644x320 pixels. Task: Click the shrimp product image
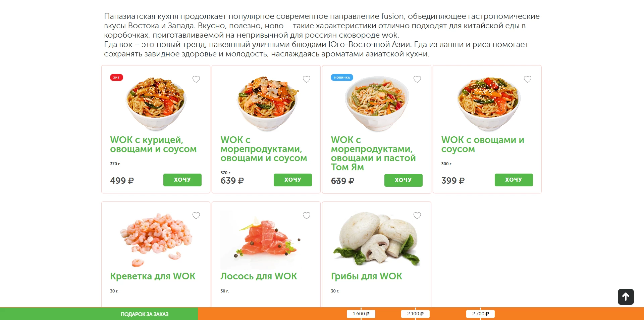coord(156,240)
